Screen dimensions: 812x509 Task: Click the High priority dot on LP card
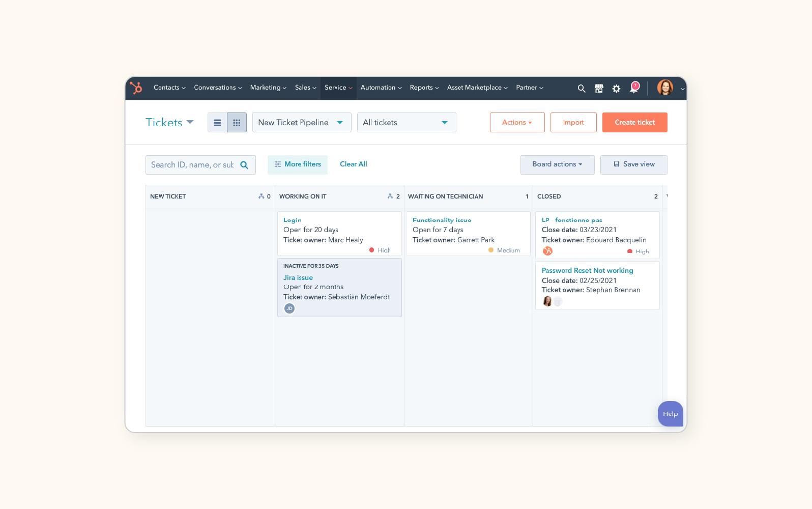click(x=630, y=251)
